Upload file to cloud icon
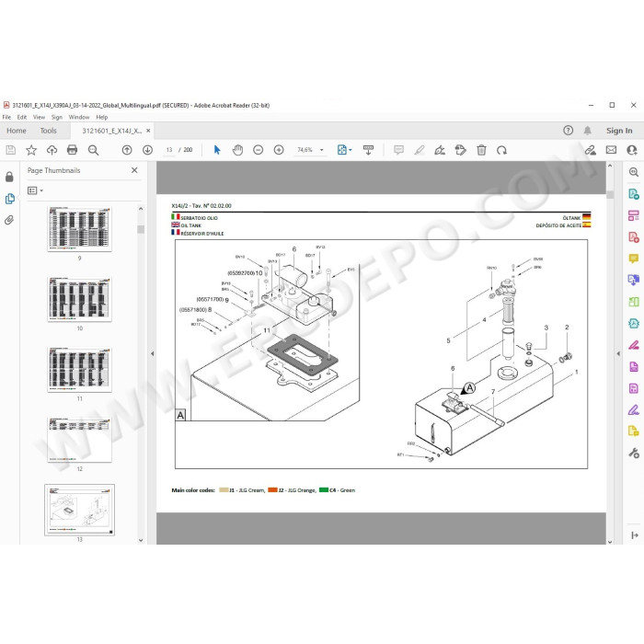Image resolution: width=644 pixels, height=644 pixels. click(x=52, y=150)
